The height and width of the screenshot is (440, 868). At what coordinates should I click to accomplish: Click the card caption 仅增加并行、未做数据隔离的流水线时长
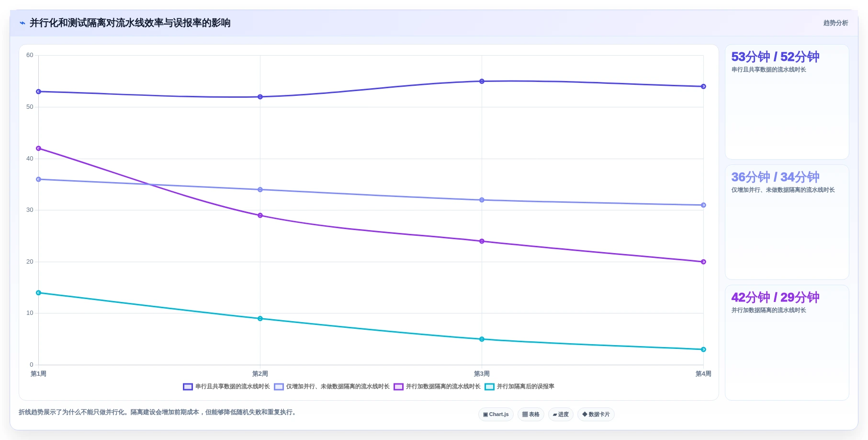coord(783,190)
